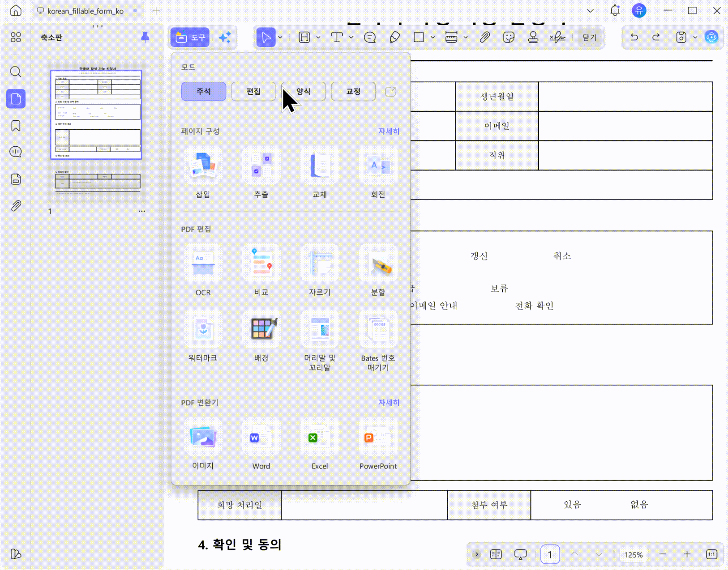Select the sticker tool
Image resolution: width=728 pixels, height=570 pixels.
[509, 37]
